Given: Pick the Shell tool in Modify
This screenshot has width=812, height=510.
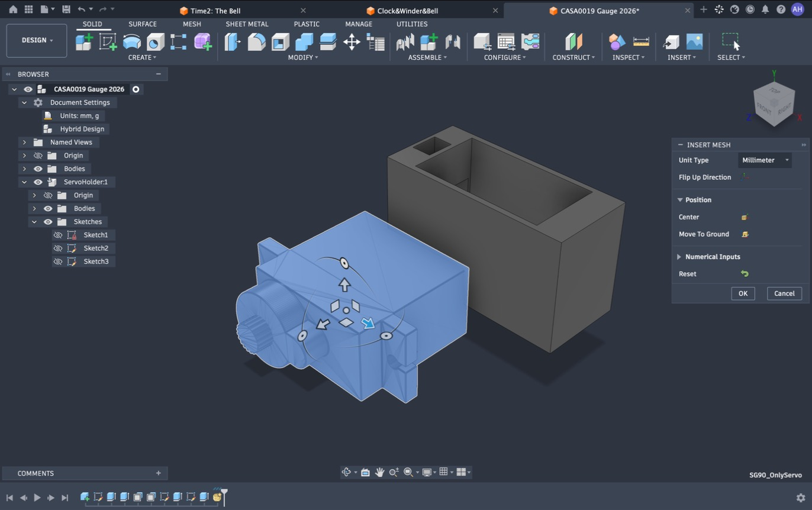Looking at the screenshot, I should (280, 42).
